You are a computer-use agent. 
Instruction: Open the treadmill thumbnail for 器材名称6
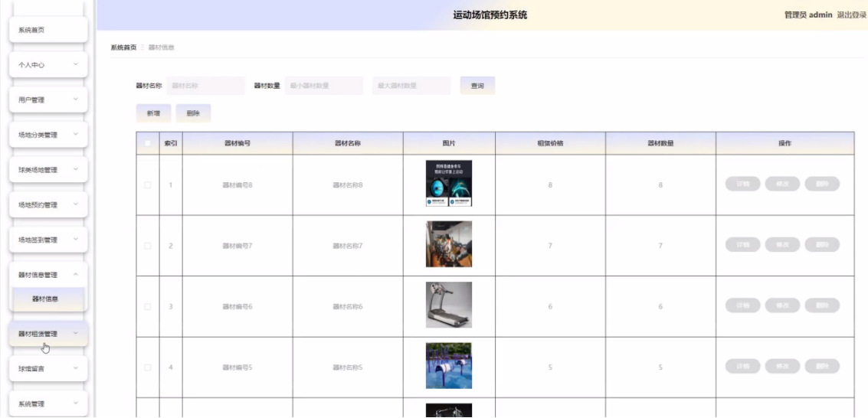click(x=449, y=305)
